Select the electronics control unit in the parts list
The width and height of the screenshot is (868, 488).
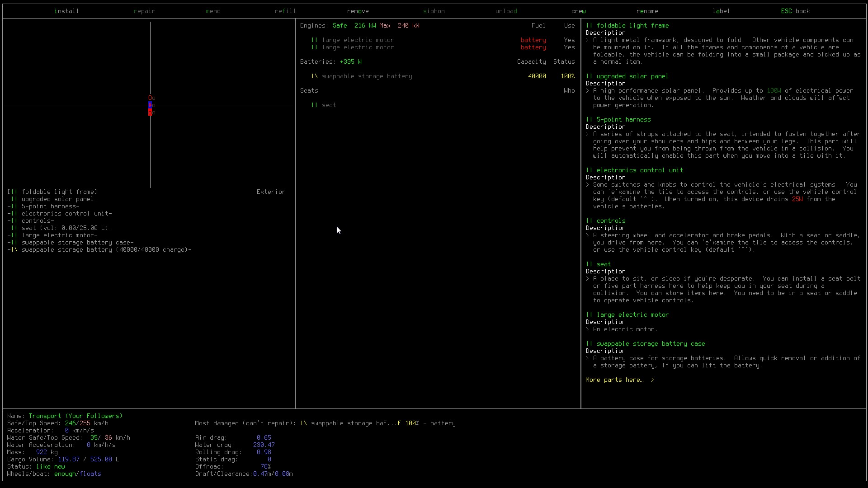66,214
